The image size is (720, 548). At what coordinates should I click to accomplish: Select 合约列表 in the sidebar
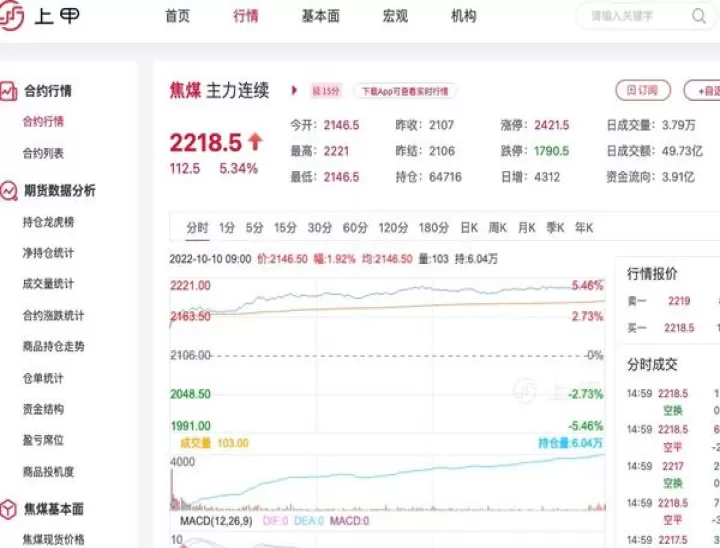coord(43,153)
